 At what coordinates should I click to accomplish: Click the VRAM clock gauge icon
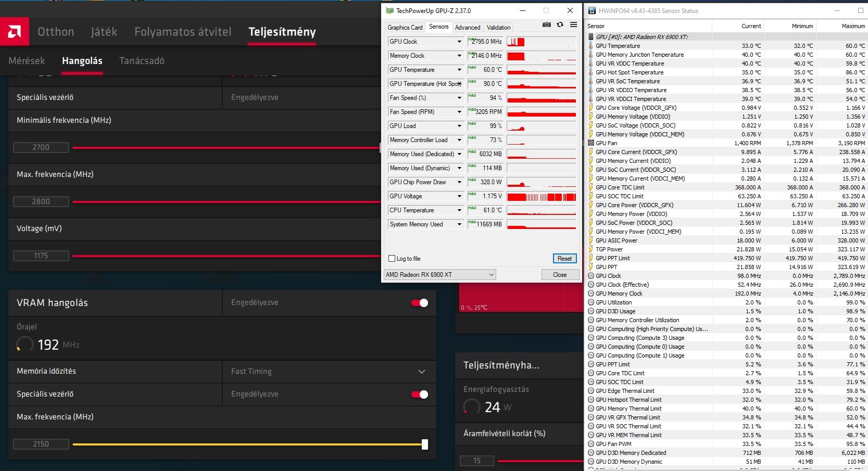[x=25, y=345]
